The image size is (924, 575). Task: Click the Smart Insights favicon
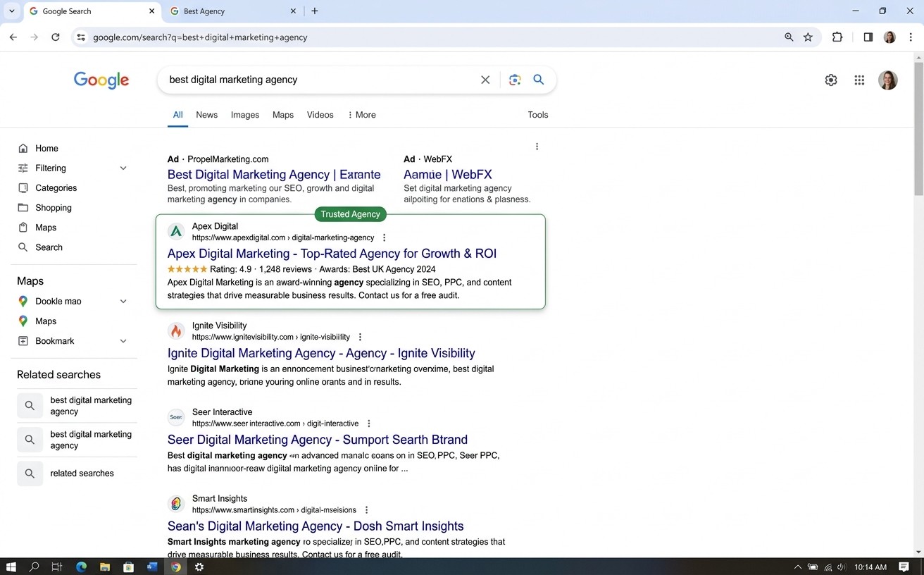176,504
